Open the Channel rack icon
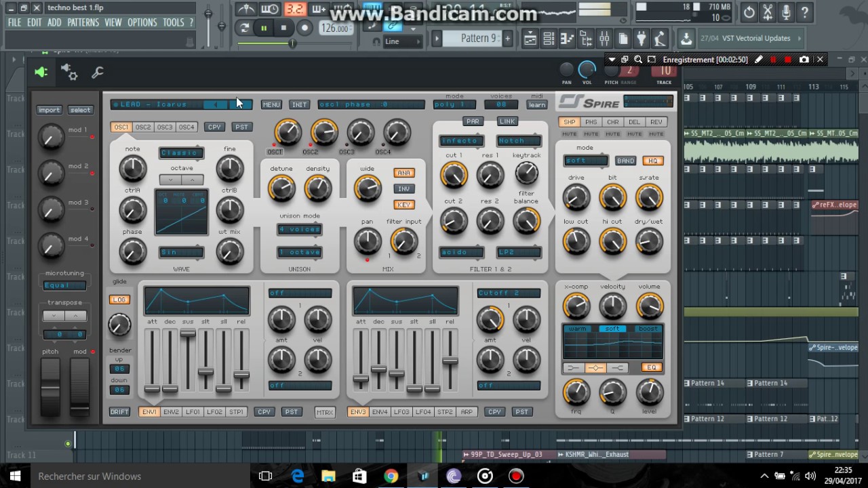Image resolution: width=868 pixels, height=488 pixels. point(549,38)
